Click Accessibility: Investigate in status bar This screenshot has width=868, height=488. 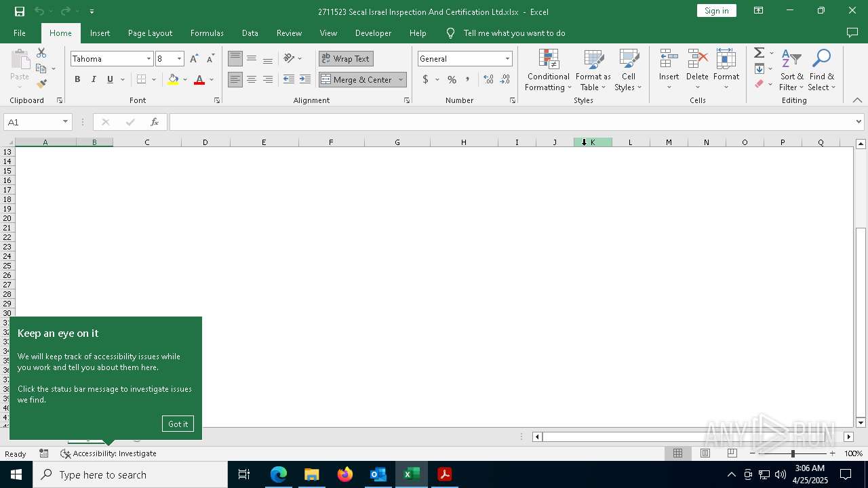[108, 453]
